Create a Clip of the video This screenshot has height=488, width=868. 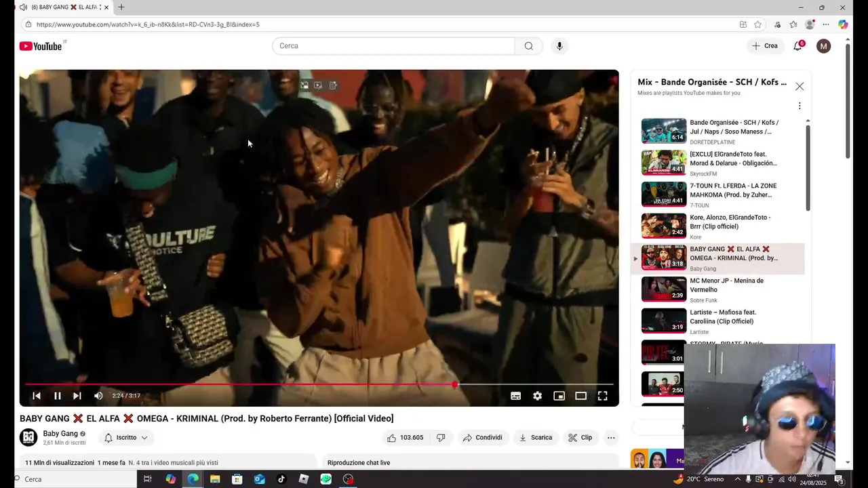[x=580, y=438]
